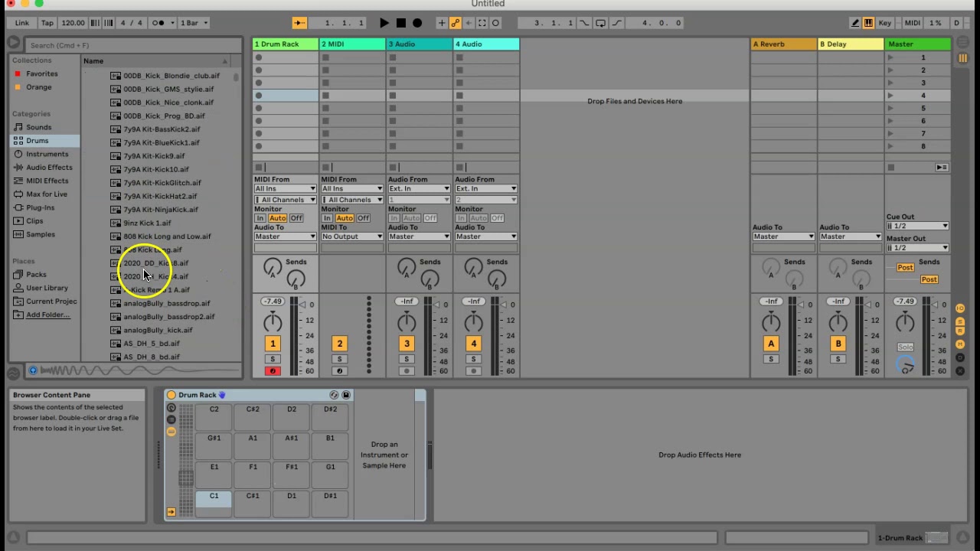The height and width of the screenshot is (551, 980).
Task: Toggle track 1 activator button
Action: [273, 344]
